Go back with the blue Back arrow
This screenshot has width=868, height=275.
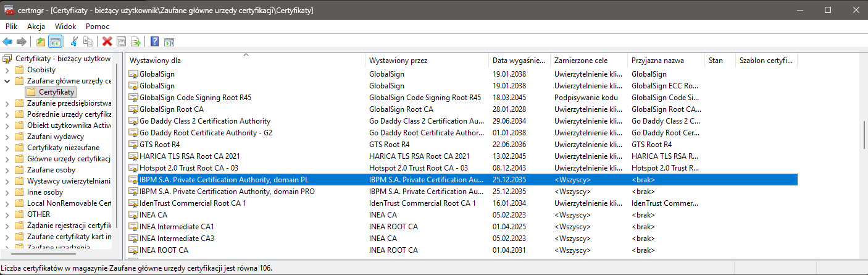[x=8, y=41]
